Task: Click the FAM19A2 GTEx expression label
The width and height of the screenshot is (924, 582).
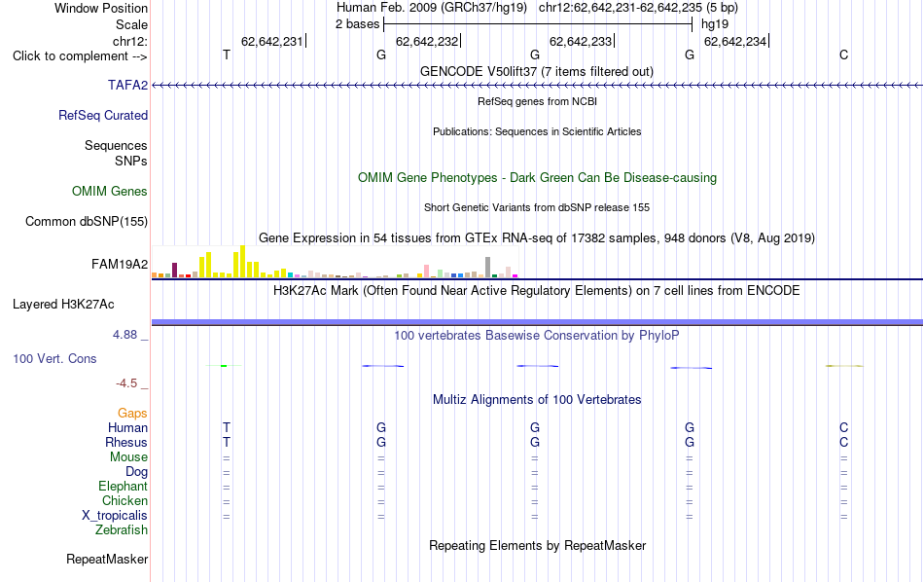Action: pos(120,264)
